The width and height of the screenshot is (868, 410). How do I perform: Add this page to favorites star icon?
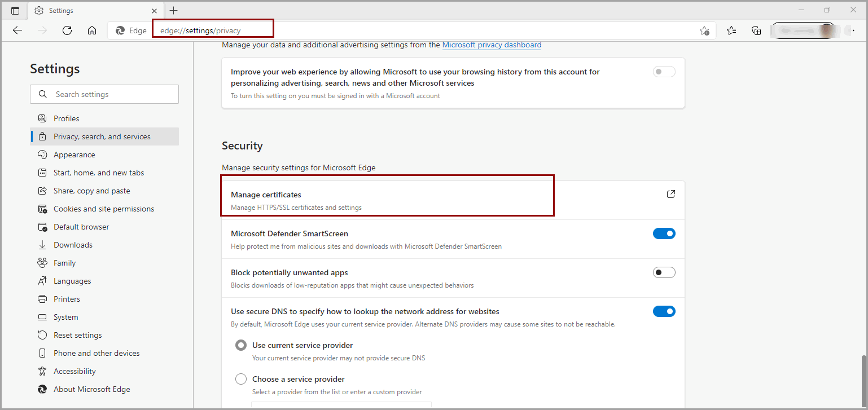[704, 30]
